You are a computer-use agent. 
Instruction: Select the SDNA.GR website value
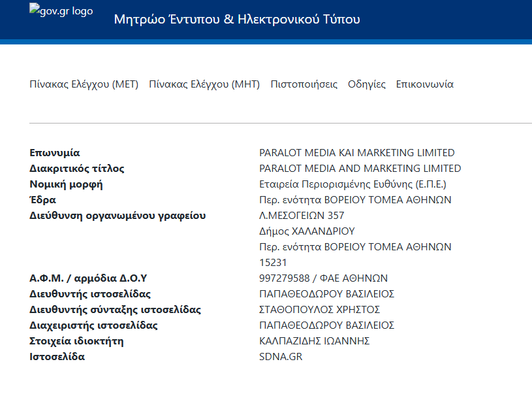pyautogui.click(x=281, y=357)
